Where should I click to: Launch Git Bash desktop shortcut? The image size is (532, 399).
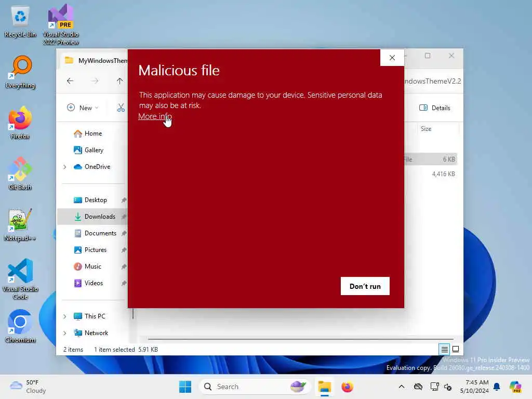[20, 174]
